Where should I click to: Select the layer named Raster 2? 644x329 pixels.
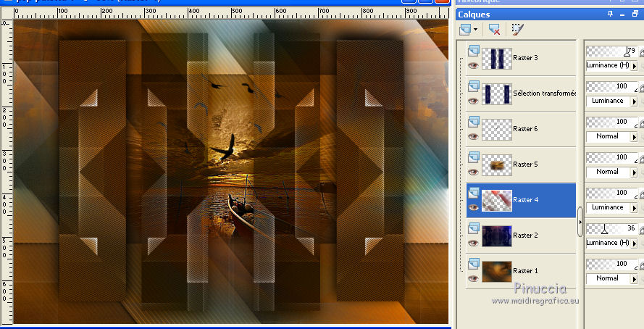[525, 236]
